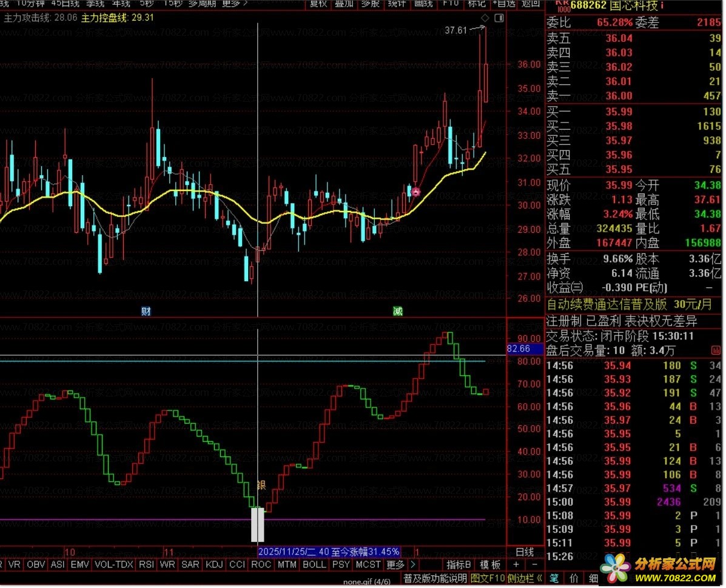Click the diamond icon above the chart
Viewport: 726px width, 588px height.
[485, 18]
